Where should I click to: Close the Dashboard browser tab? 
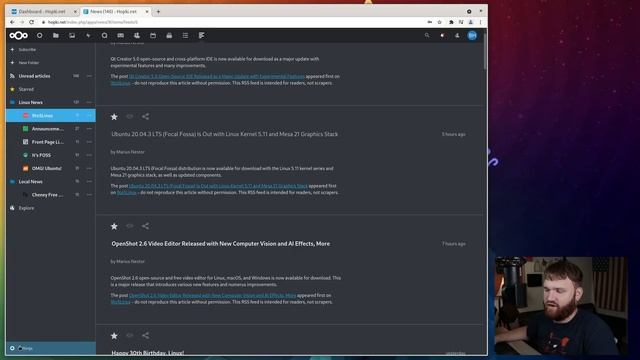(x=75, y=11)
